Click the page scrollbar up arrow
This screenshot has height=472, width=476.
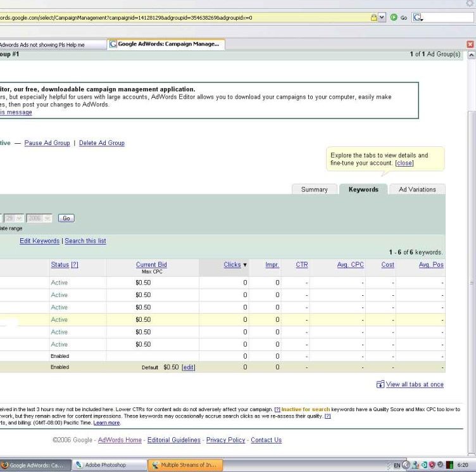tap(471, 55)
